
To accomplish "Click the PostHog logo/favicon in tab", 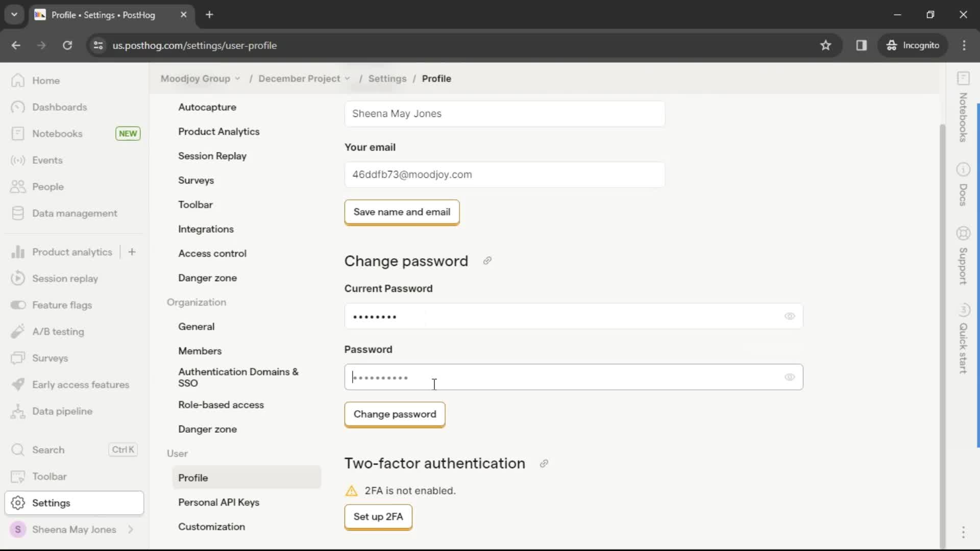I will click(40, 15).
